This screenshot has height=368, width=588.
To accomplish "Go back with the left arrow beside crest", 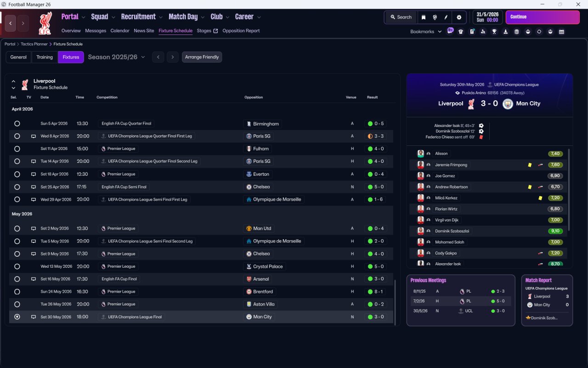I will (11, 23).
